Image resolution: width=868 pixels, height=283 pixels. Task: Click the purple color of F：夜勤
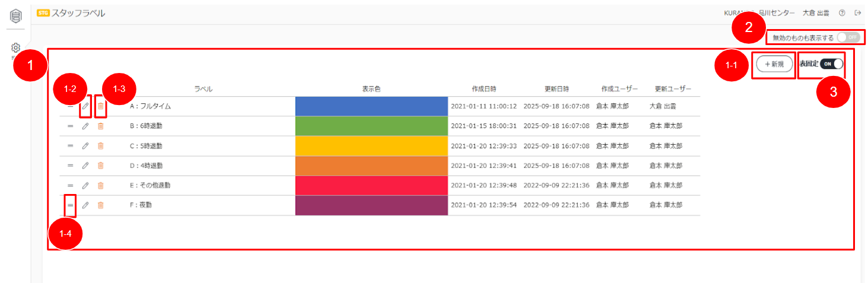pyautogui.click(x=371, y=205)
